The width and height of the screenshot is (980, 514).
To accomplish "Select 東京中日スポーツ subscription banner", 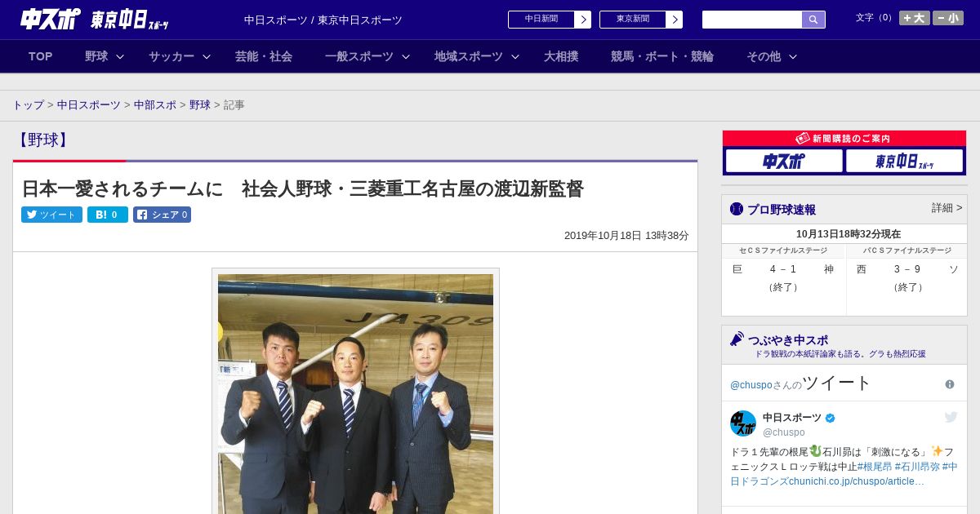I will 905,161.
